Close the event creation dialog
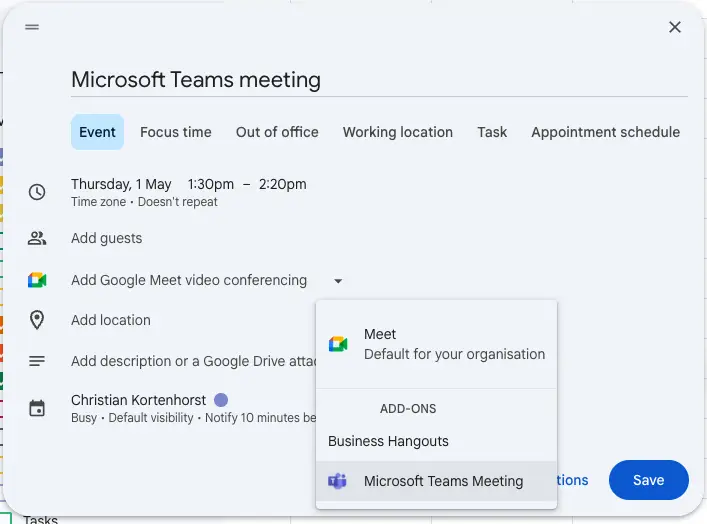This screenshot has width=707, height=524. (675, 27)
